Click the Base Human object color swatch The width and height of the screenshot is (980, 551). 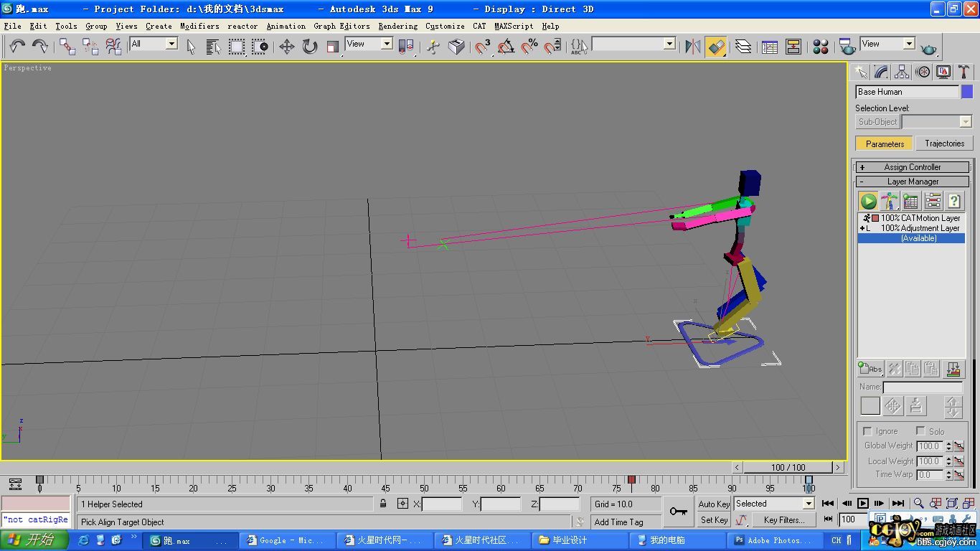[967, 92]
